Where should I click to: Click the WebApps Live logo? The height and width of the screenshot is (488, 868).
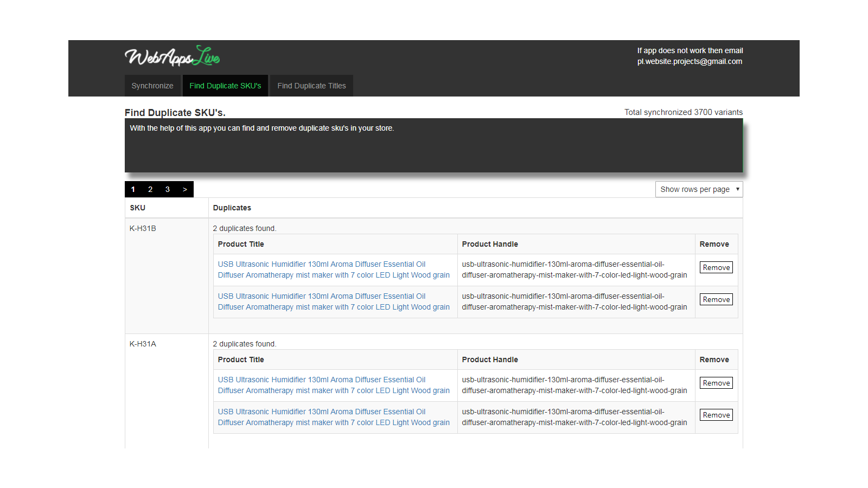coord(172,56)
